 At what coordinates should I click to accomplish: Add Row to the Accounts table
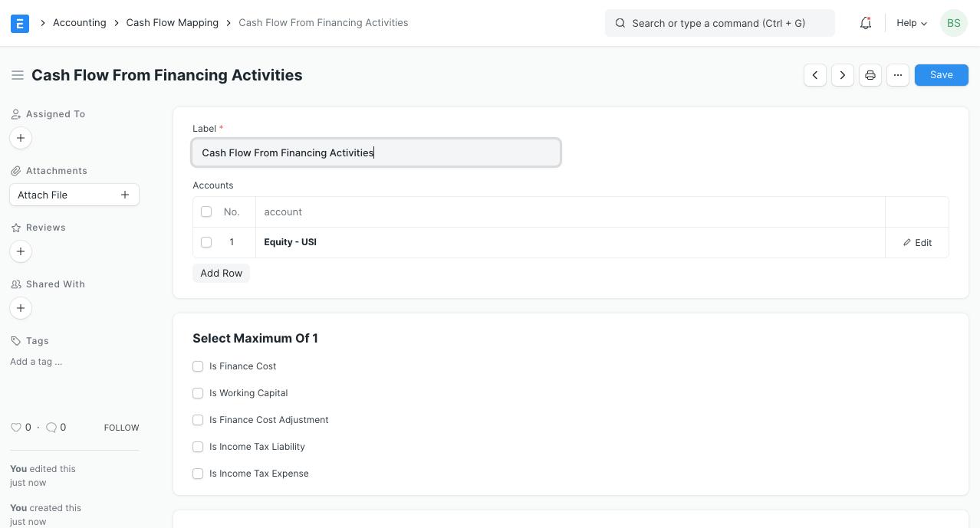(x=221, y=274)
